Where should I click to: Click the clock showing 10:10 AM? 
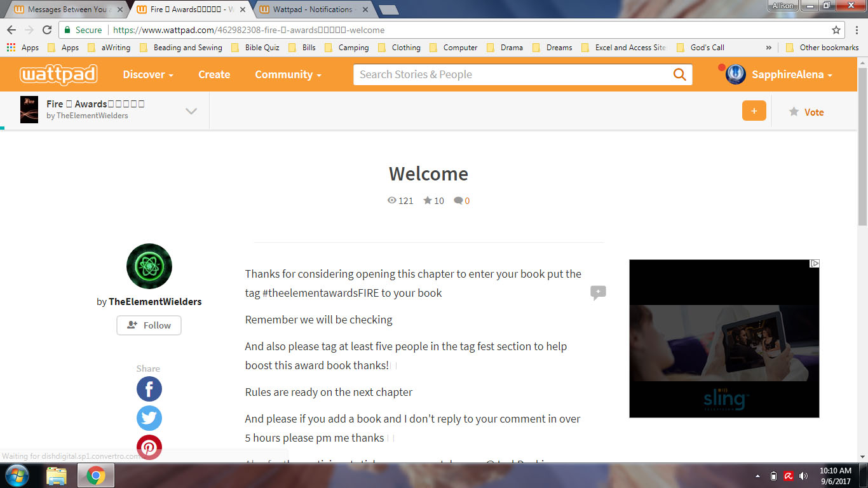pos(835,471)
